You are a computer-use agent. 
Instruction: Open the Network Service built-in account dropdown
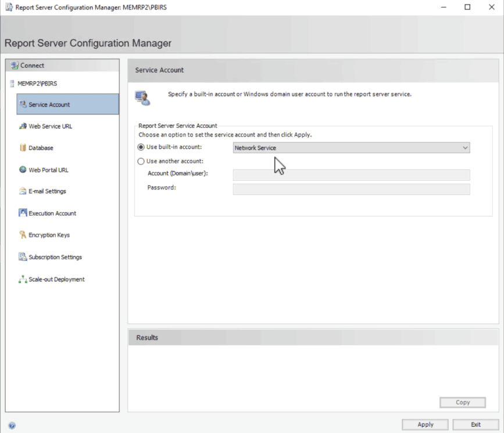pyautogui.click(x=351, y=148)
